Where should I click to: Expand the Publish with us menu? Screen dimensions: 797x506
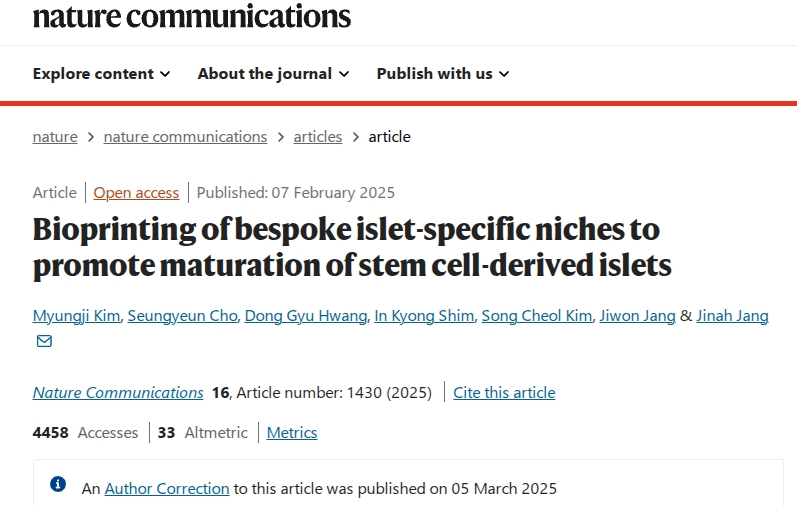pyautogui.click(x=443, y=74)
